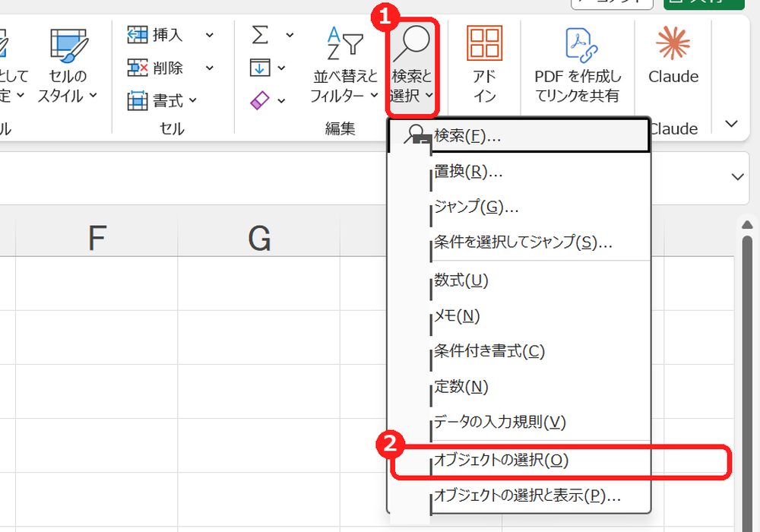Viewport: 760px width, 532px height.
Task: Choose 条件を選択してジャンプ(S)... from the menu
Action: 518,242
